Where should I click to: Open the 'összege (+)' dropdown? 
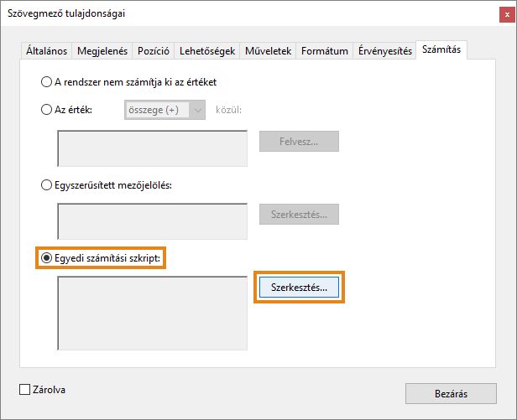[x=164, y=110]
